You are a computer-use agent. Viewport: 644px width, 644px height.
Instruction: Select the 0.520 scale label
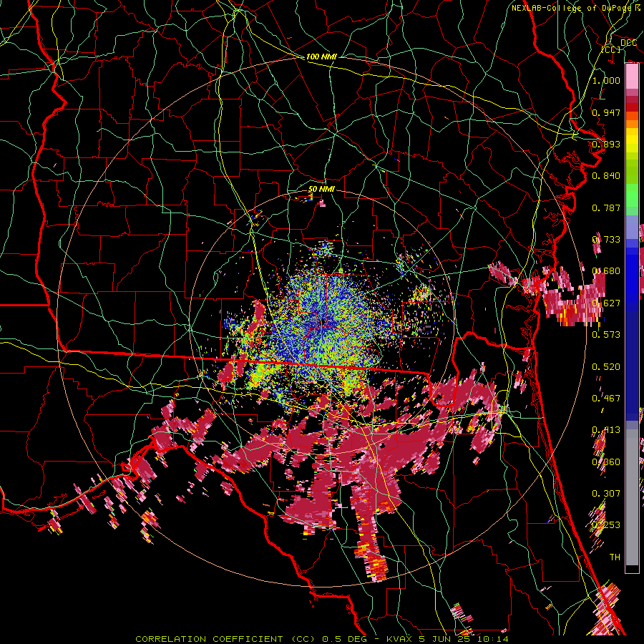(606, 367)
